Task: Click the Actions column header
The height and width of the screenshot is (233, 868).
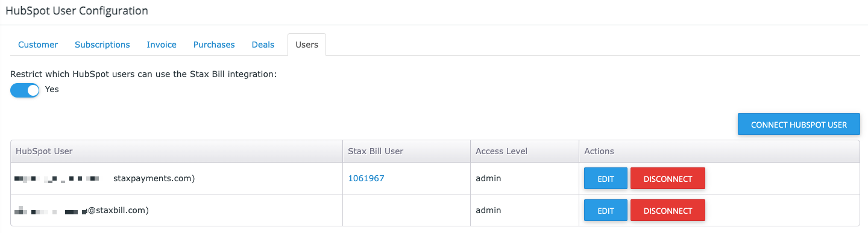Action: click(x=719, y=151)
